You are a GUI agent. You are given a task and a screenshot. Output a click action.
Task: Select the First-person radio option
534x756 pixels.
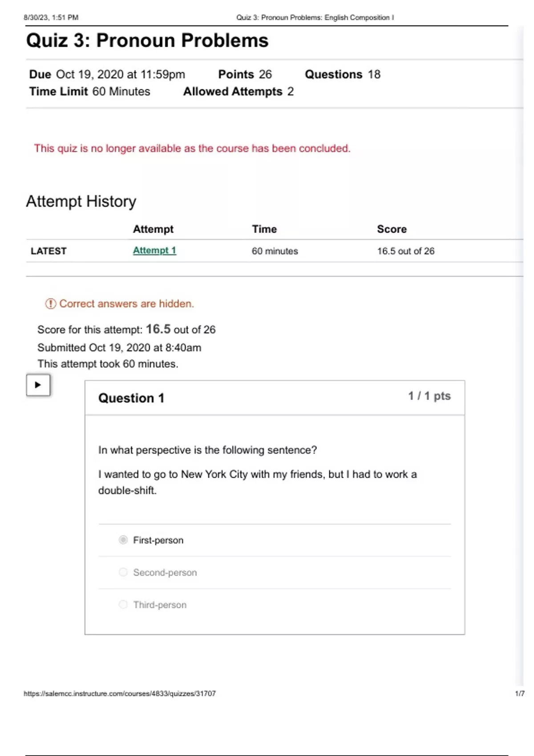[x=123, y=540]
